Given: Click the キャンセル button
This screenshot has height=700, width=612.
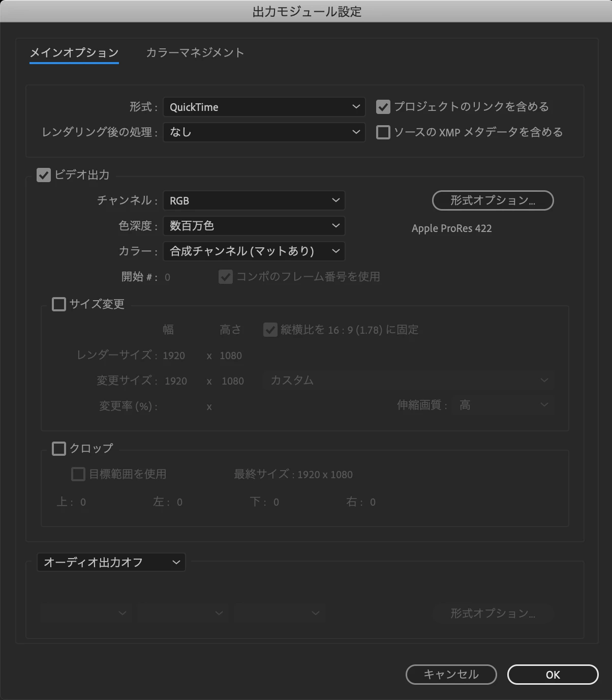Looking at the screenshot, I should (451, 675).
